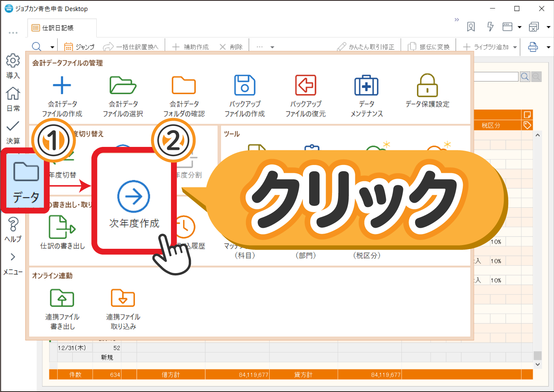Click the close-windows icon at top right
The image size is (554, 392).
click(x=534, y=27)
